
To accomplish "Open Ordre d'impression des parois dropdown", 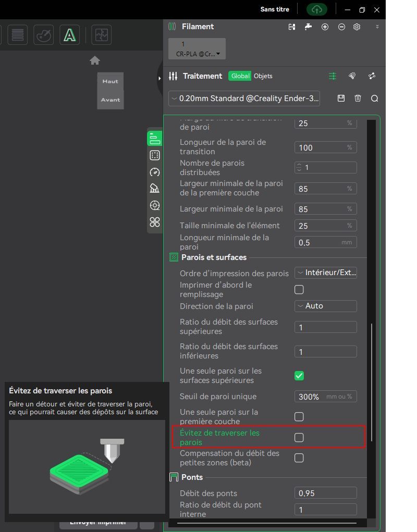I will pos(326,273).
